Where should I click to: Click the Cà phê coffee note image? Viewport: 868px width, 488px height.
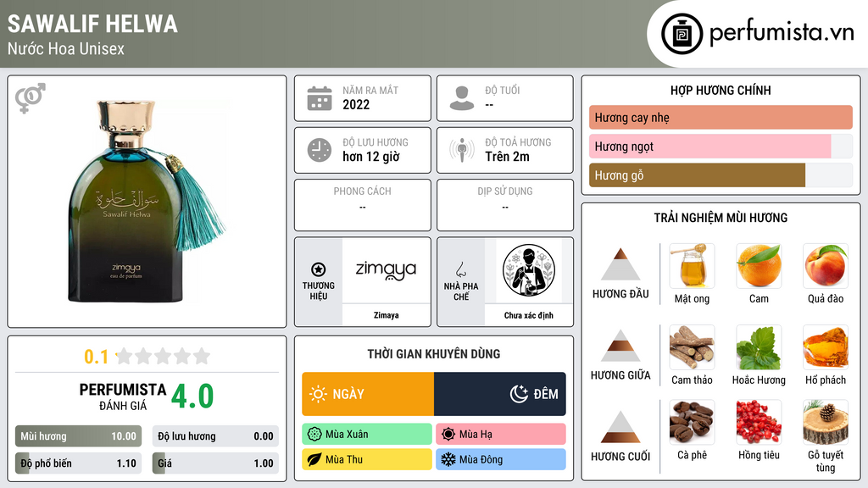tap(692, 423)
